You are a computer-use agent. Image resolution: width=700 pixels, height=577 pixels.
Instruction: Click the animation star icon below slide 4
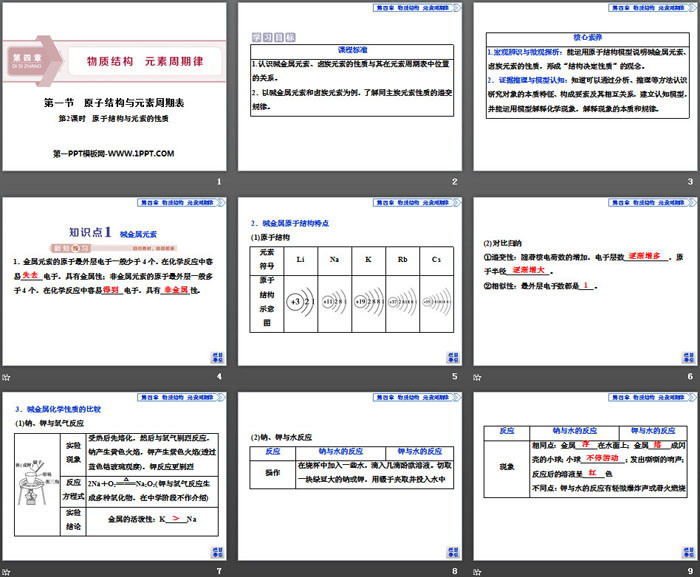(x=6, y=377)
